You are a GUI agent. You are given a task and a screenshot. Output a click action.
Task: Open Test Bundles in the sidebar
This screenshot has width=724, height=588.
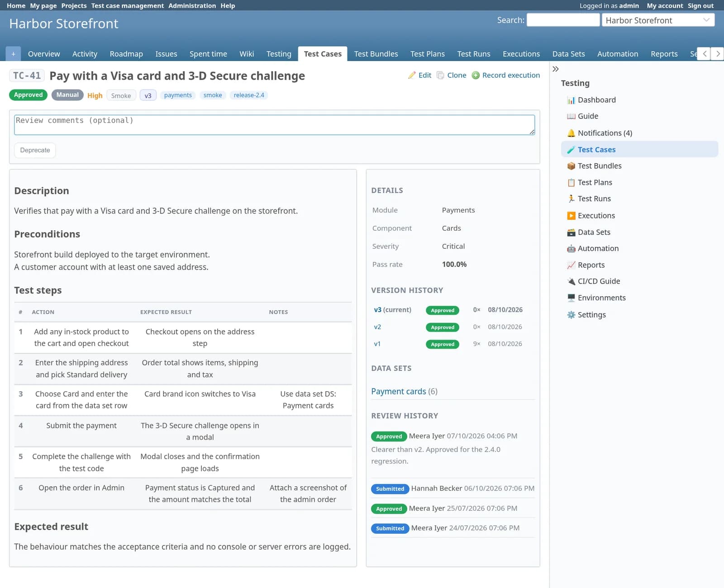(599, 166)
